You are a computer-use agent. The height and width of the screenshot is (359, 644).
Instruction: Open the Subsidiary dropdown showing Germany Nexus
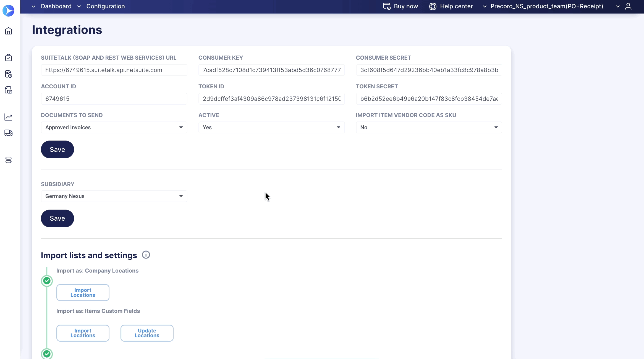click(x=114, y=196)
